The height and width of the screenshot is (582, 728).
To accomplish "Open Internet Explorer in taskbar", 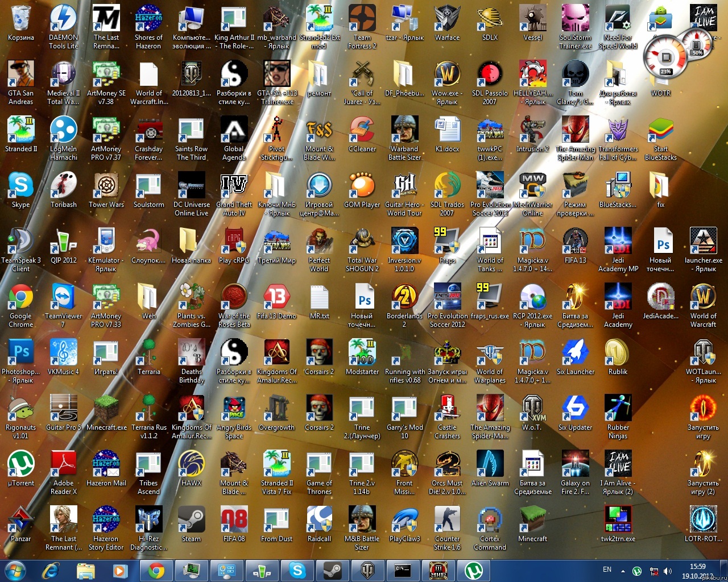I will click(51, 570).
